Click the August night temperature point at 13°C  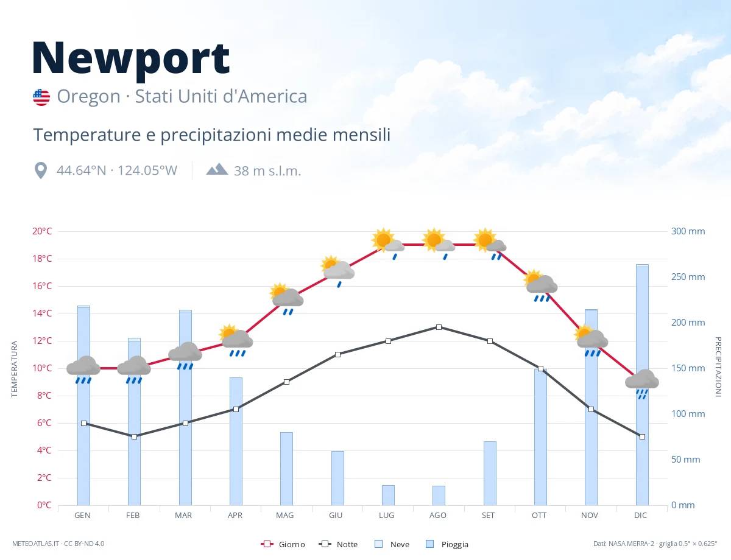point(439,327)
